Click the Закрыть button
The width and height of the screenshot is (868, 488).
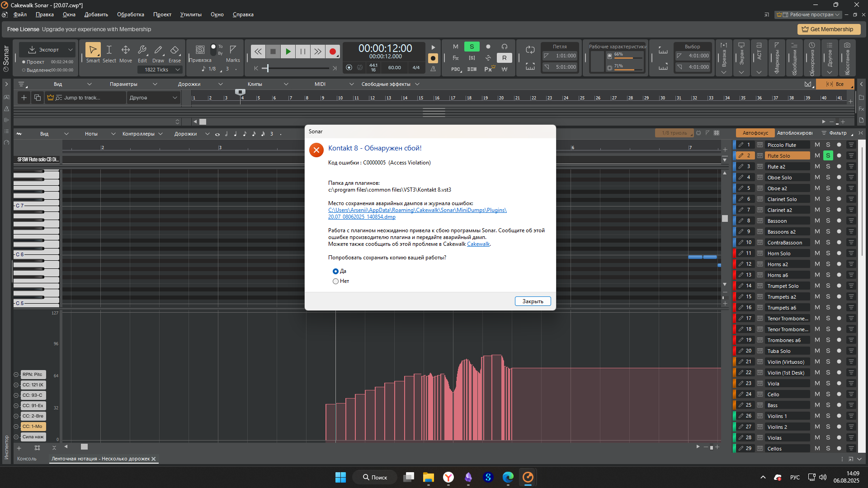(533, 301)
